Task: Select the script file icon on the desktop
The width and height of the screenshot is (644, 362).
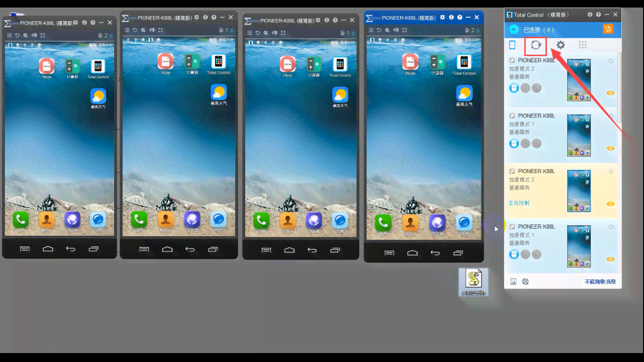Action: coord(473,282)
